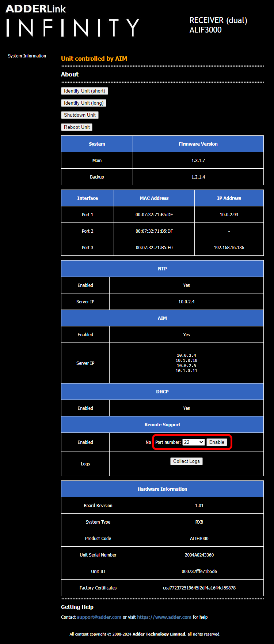The height and width of the screenshot is (644, 274).
Task: Click Identify Unit (long) button
Action: coord(84,103)
